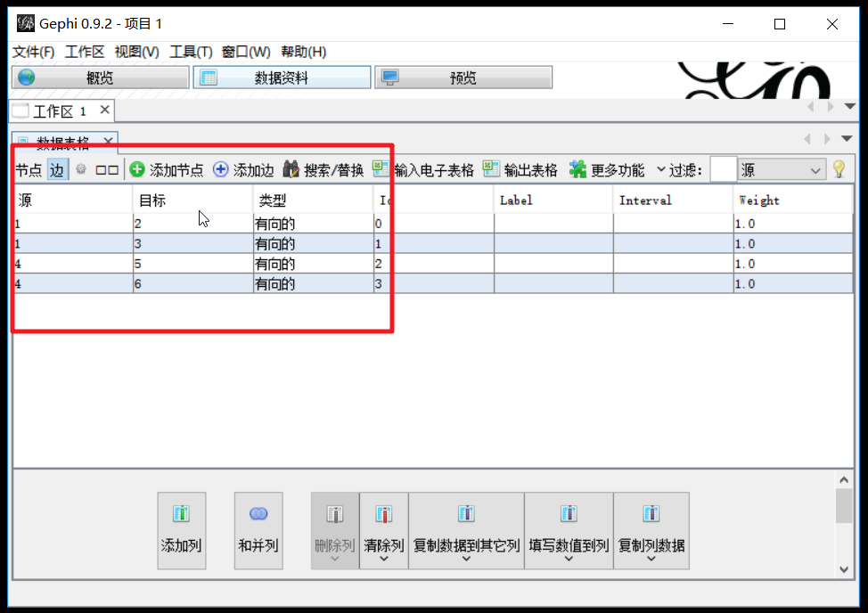The height and width of the screenshot is (613, 868).
Task: Open the 视图(V) menu
Action: tap(136, 52)
